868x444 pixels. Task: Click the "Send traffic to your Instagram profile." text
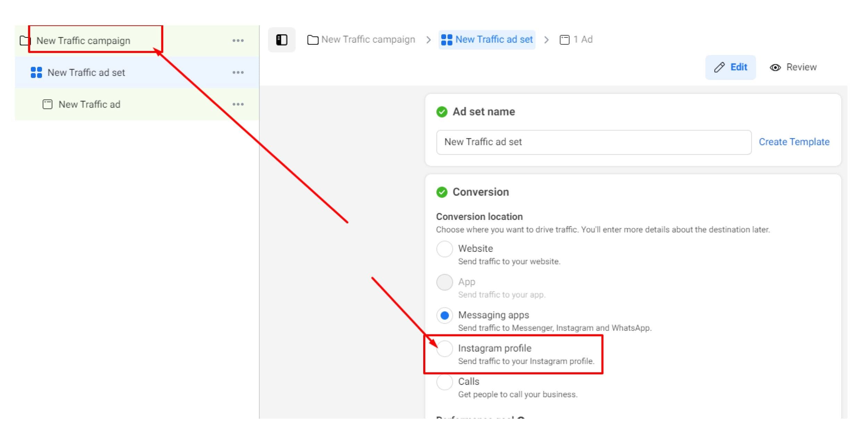(526, 361)
